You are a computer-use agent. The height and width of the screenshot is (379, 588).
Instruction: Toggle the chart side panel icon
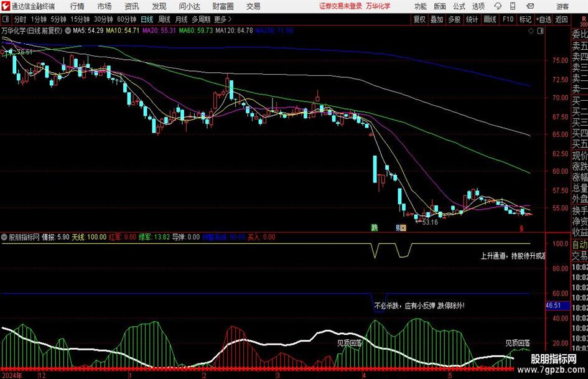coord(540,31)
